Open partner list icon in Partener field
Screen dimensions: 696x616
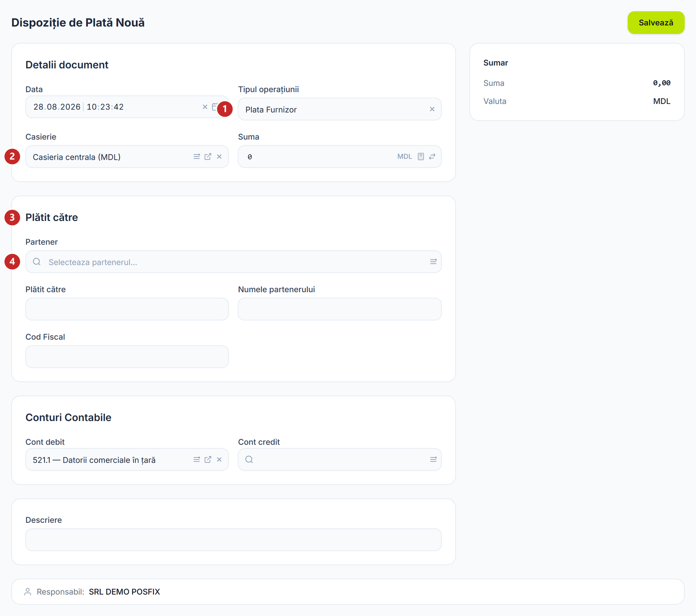point(433,262)
